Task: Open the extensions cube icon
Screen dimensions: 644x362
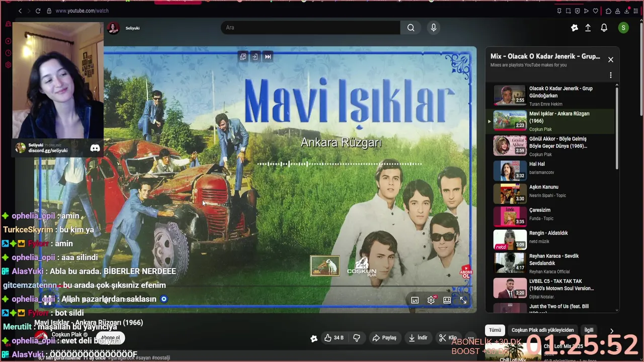Action: point(608,11)
